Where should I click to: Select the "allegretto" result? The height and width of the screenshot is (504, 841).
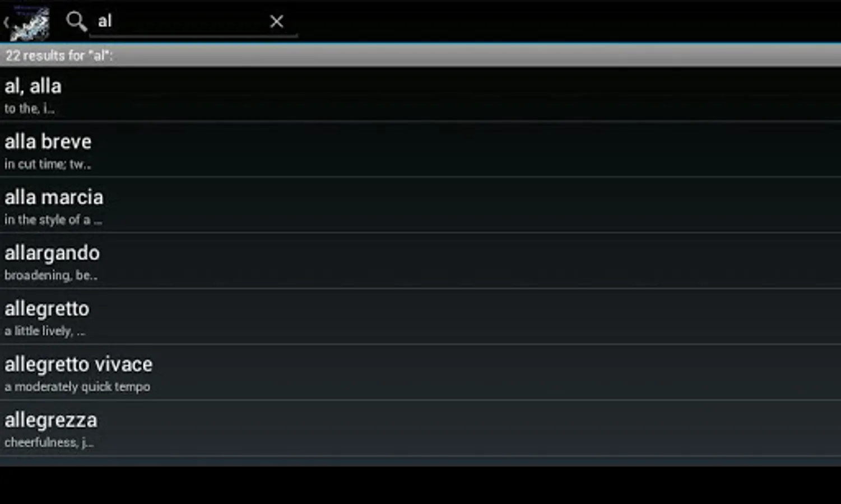(420, 316)
